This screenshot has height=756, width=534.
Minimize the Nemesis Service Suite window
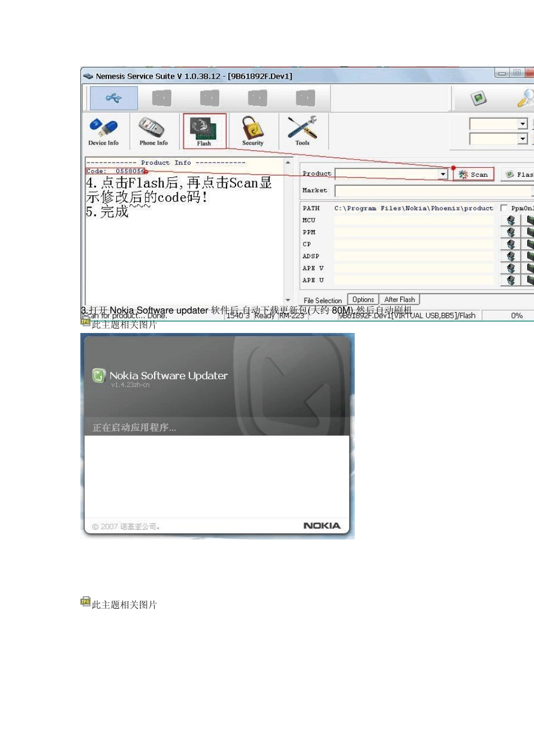[x=502, y=73]
